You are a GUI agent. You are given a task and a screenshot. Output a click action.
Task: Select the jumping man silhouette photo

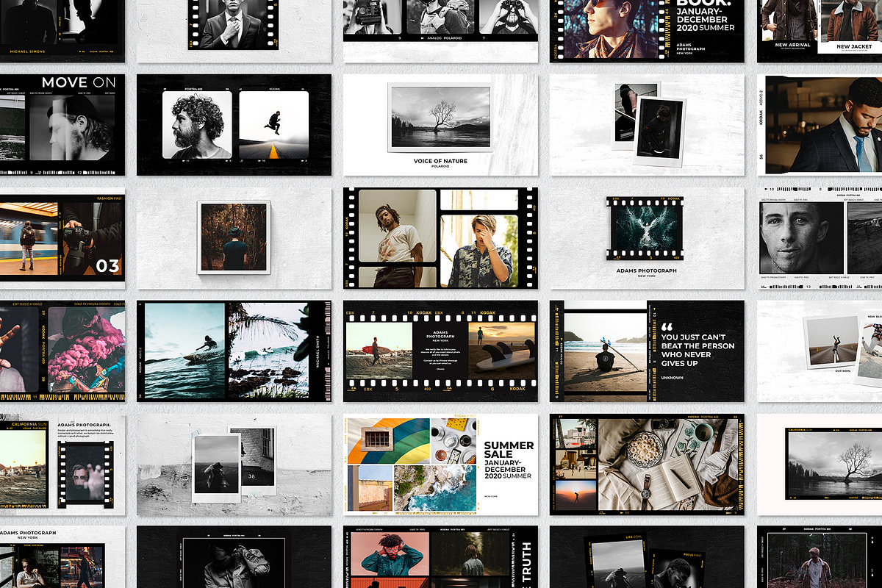pos(273,125)
